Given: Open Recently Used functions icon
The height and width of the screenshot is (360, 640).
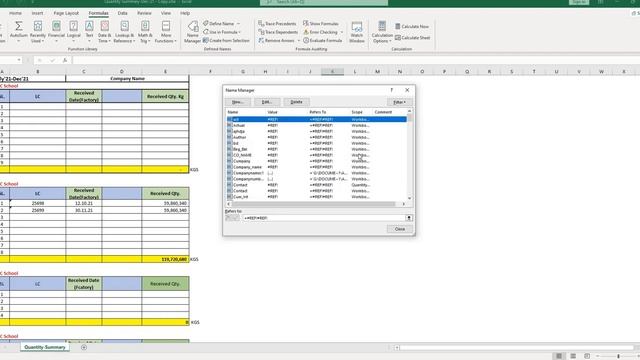Looking at the screenshot, I should [38, 27].
